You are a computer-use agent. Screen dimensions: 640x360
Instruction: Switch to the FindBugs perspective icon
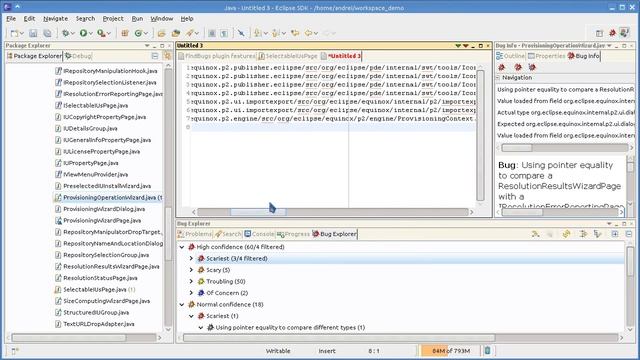click(x=612, y=33)
